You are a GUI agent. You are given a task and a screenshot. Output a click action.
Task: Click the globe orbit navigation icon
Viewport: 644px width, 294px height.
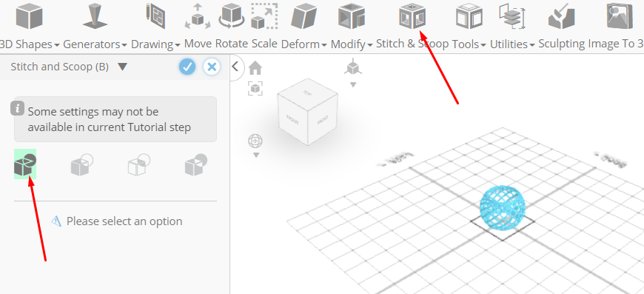(255, 141)
